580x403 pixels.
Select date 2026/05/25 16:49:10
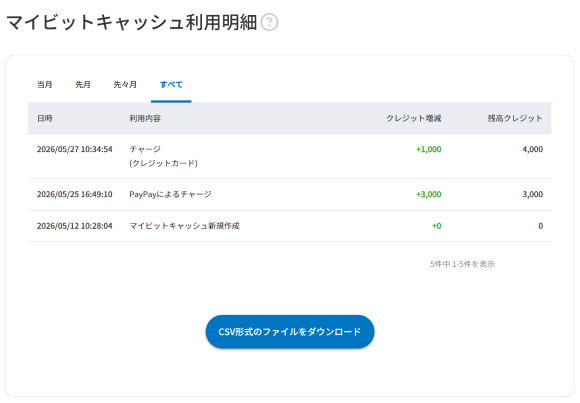tap(75, 194)
